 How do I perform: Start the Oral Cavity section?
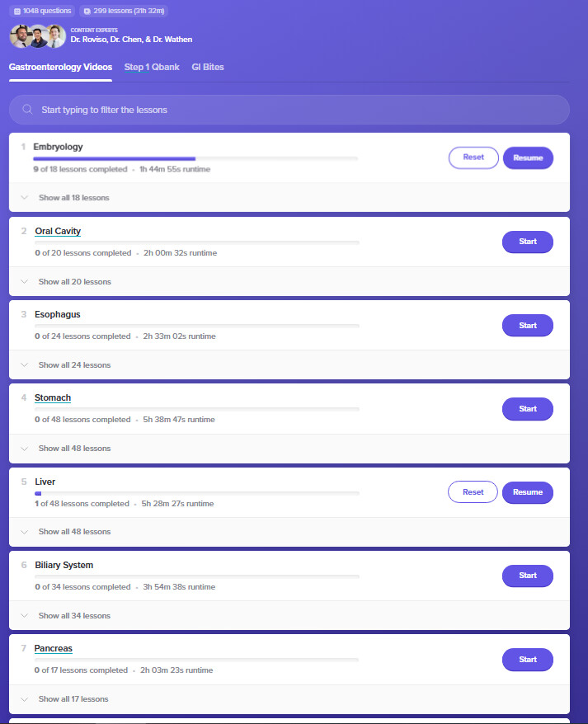tap(528, 242)
